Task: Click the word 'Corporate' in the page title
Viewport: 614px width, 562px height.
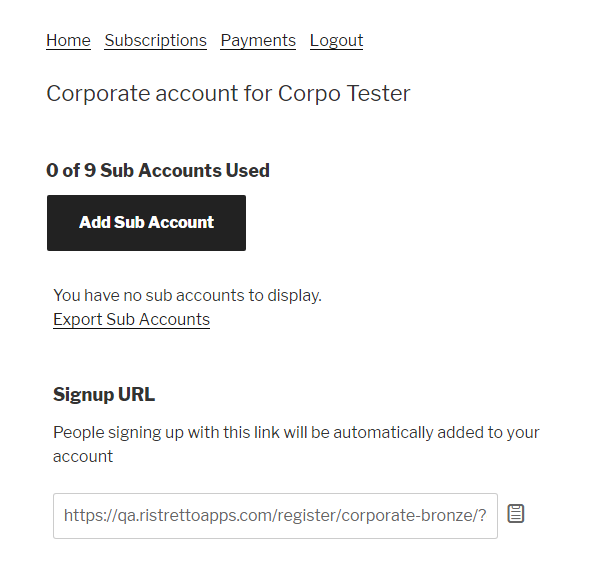Action: tap(98, 94)
